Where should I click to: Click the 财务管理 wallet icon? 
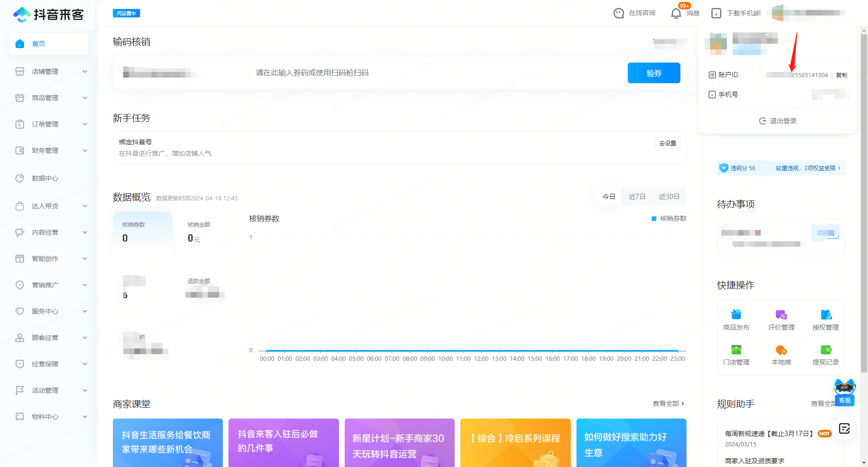pos(20,150)
